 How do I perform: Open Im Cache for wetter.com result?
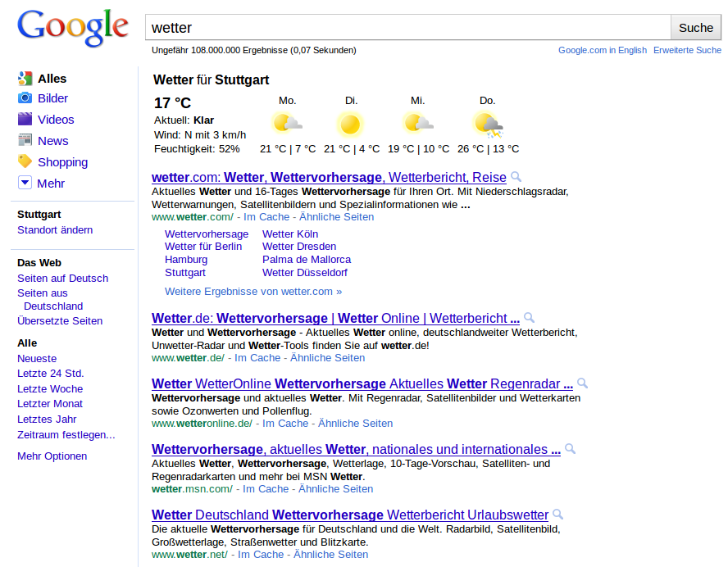pos(266,216)
